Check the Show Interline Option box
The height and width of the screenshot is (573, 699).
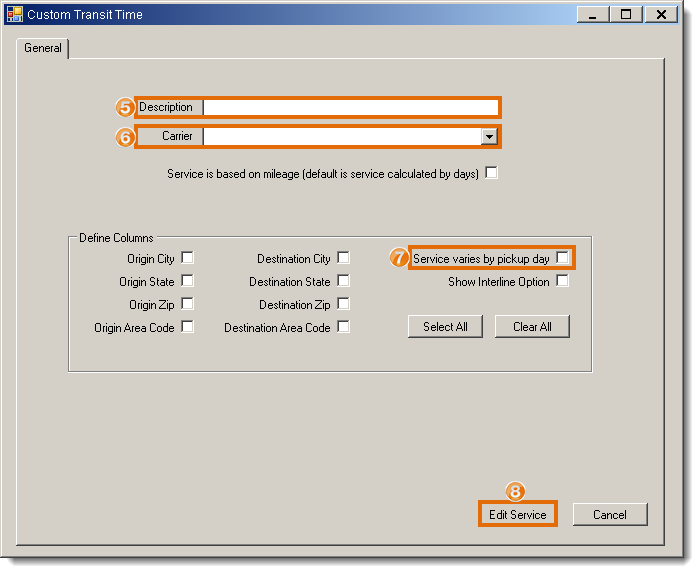[562, 281]
